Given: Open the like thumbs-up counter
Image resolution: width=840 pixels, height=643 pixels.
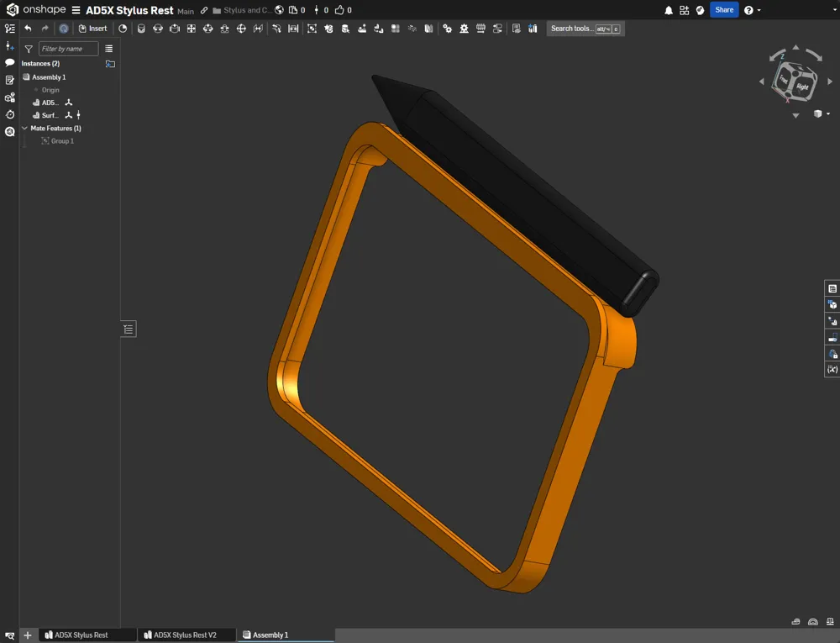Looking at the screenshot, I should click(344, 10).
